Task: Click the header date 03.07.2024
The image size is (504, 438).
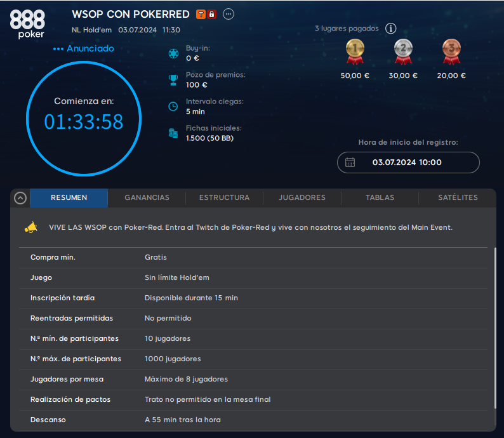Action: tap(137, 30)
